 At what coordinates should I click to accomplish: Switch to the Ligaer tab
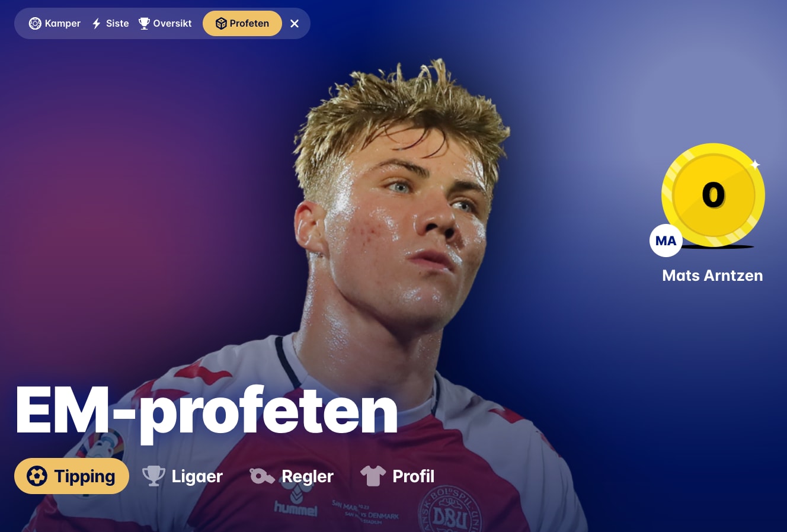pyautogui.click(x=183, y=476)
